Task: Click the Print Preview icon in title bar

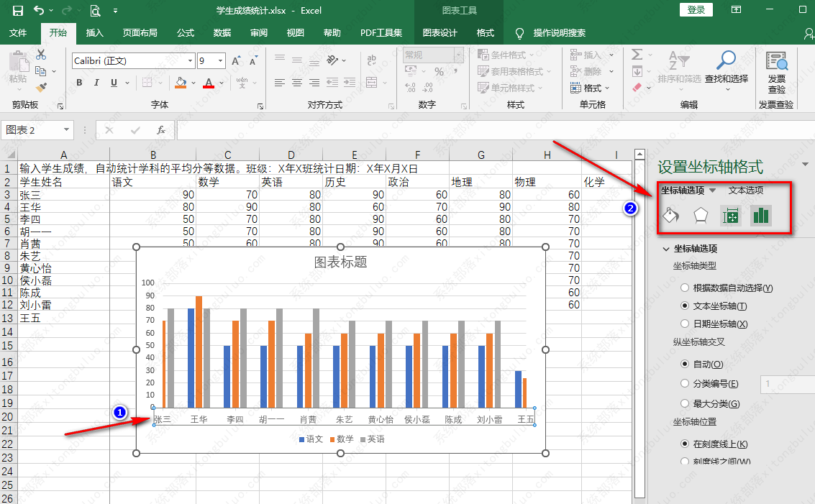Action: tap(95, 10)
